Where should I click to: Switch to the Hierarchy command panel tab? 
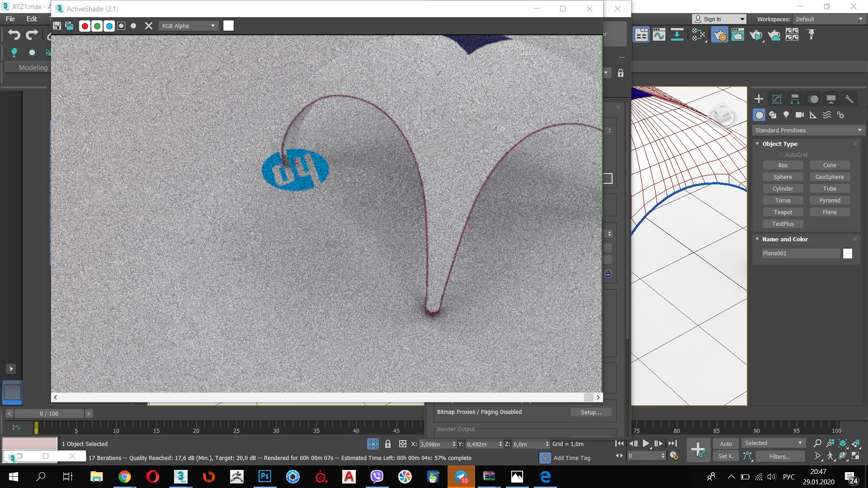[795, 99]
